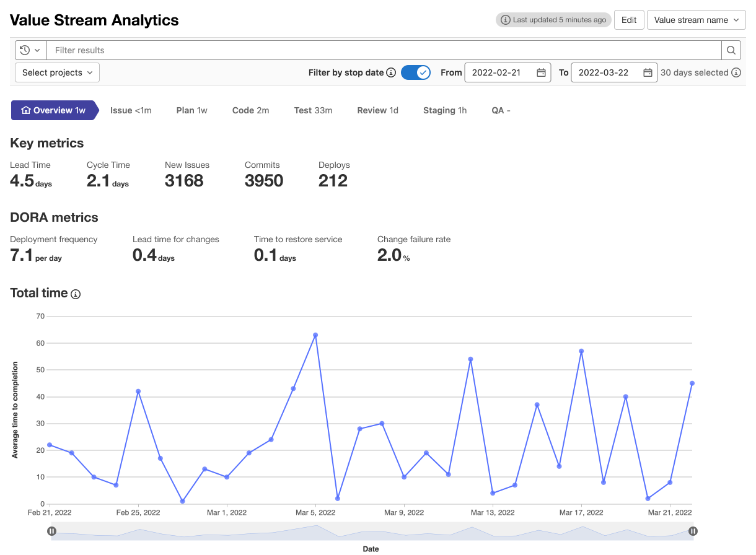Open the Staging stage tab

pyautogui.click(x=445, y=110)
